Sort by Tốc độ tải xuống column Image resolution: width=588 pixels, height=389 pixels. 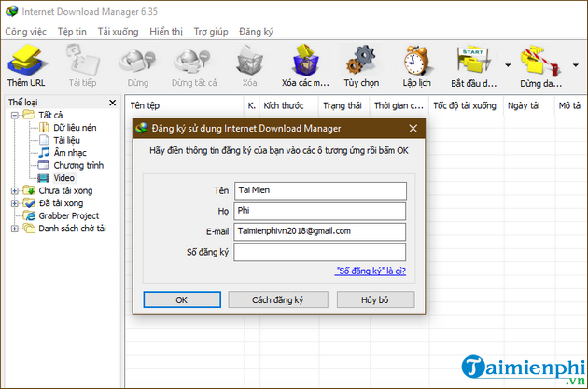click(x=466, y=105)
